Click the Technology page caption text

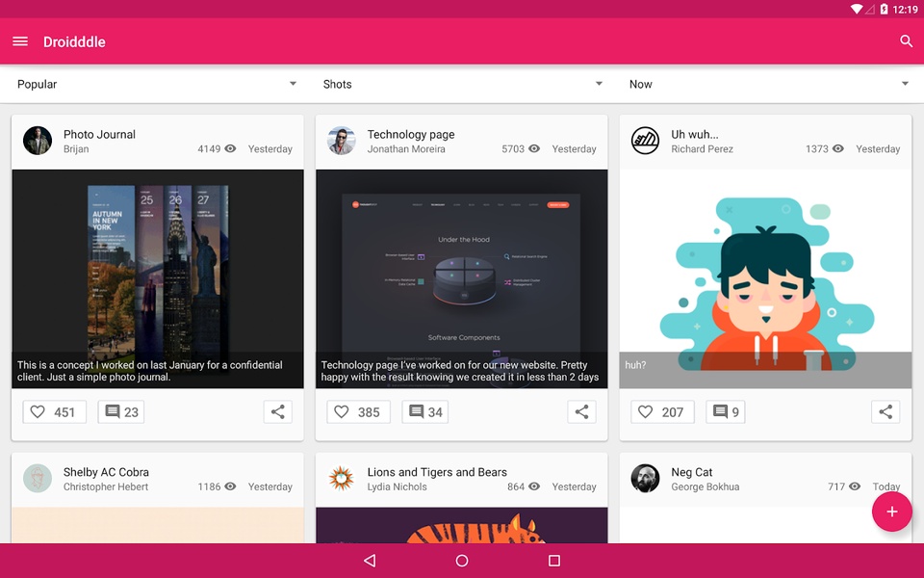tap(460, 371)
